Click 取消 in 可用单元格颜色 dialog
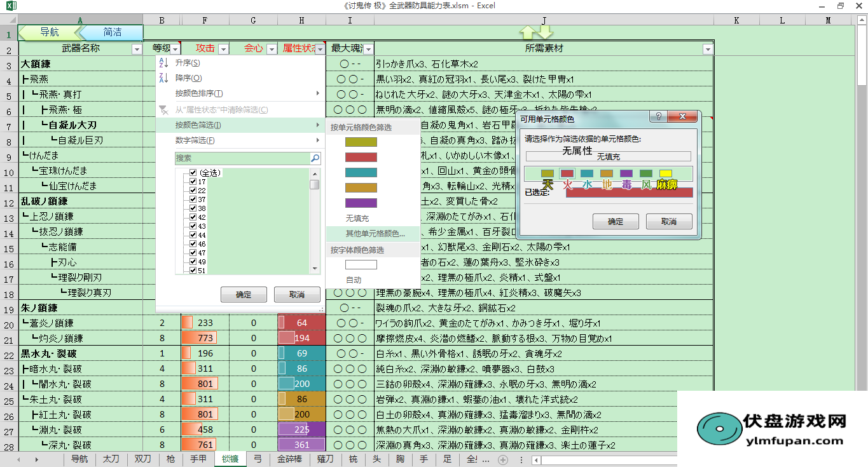Viewport: 868px width, 467px height. pyautogui.click(x=669, y=222)
